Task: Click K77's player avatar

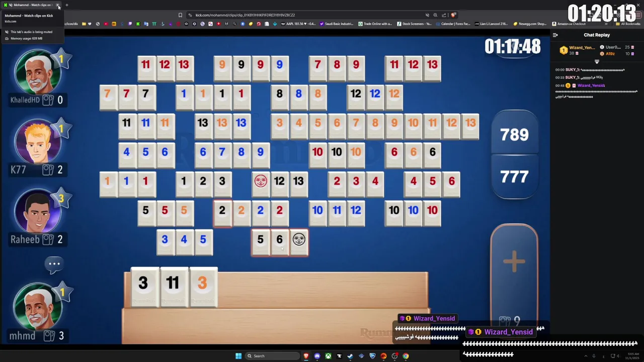Action: pyautogui.click(x=38, y=141)
